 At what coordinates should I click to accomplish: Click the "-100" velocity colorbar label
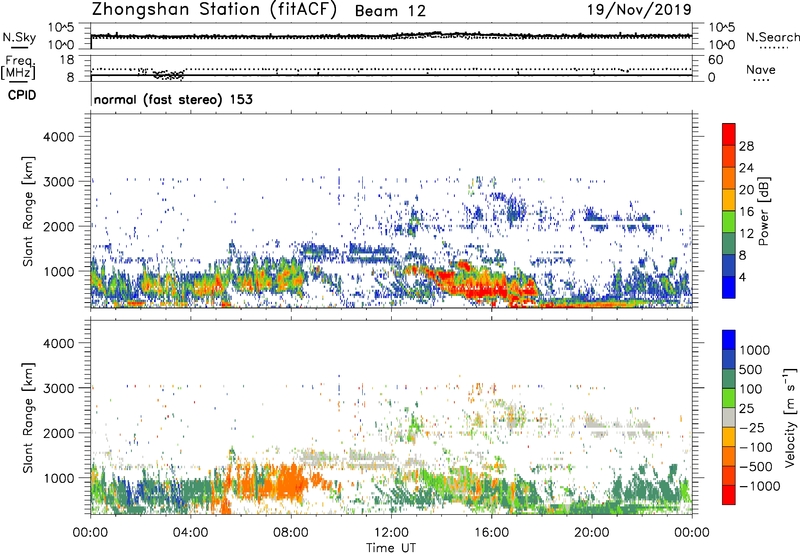(756, 447)
